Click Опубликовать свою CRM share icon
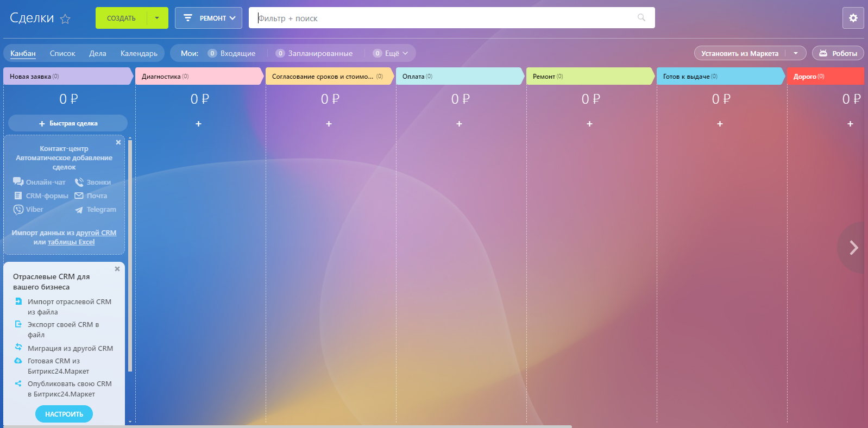This screenshot has height=428, width=868. pos(18,383)
